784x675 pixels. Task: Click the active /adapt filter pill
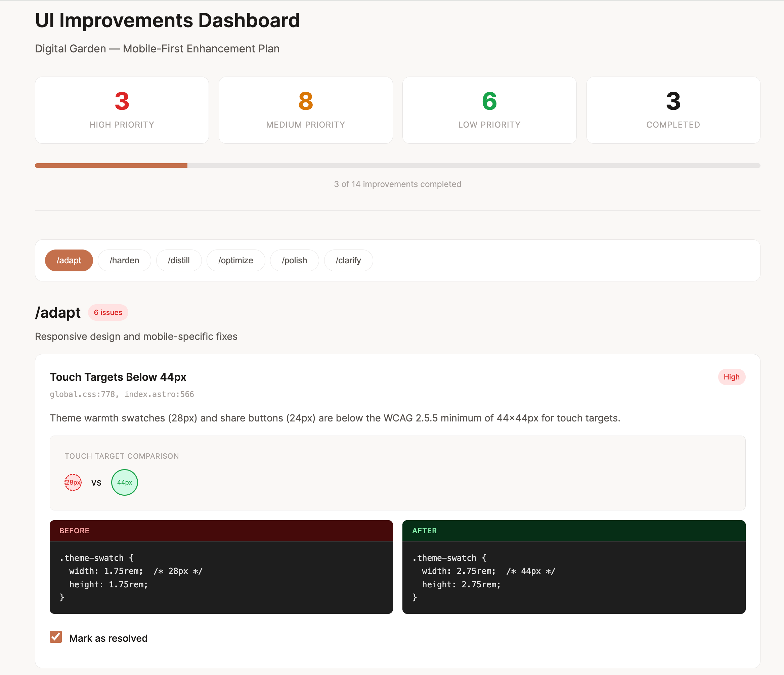point(69,260)
